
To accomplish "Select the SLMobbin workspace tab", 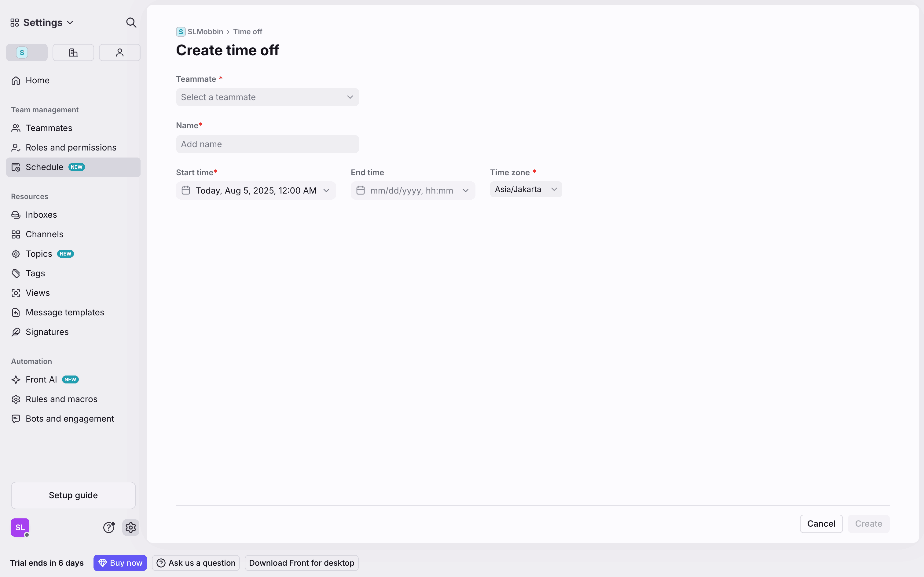I will coord(27,52).
